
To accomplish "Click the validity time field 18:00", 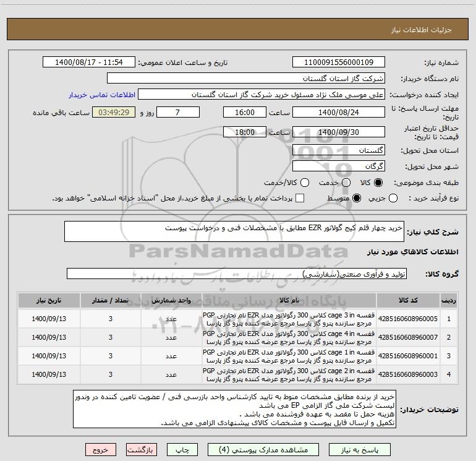I will pos(245,132).
